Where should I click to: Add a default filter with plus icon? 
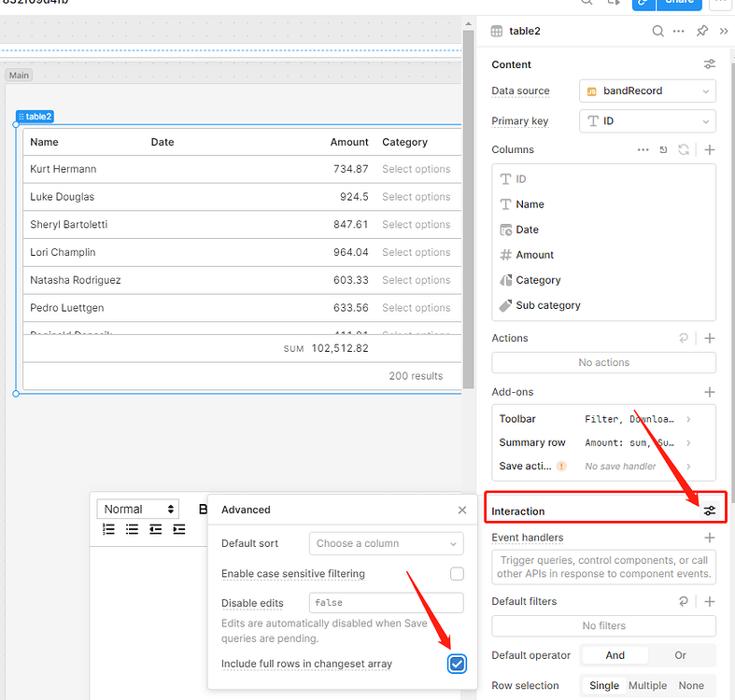pyautogui.click(x=710, y=601)
